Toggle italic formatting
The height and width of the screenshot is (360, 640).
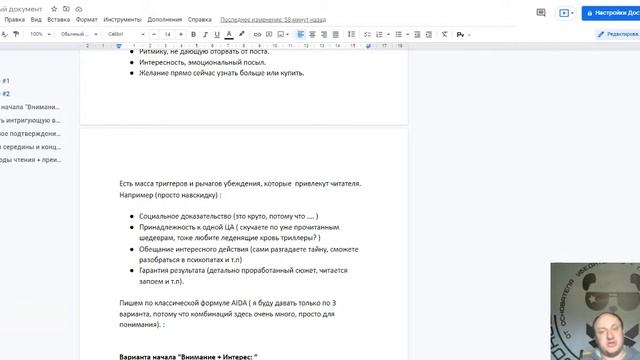[x=205, y=34]
